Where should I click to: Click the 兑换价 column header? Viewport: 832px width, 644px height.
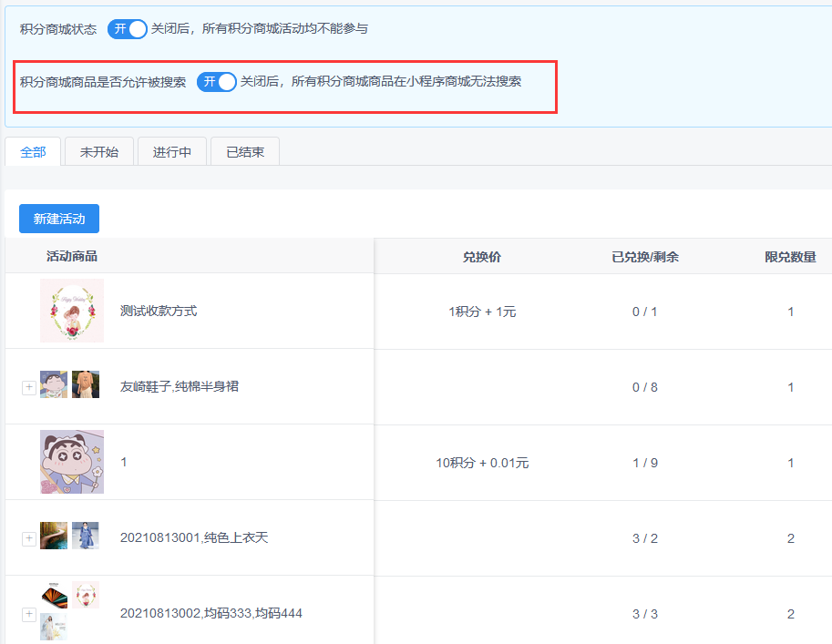[x=482, y=257]
